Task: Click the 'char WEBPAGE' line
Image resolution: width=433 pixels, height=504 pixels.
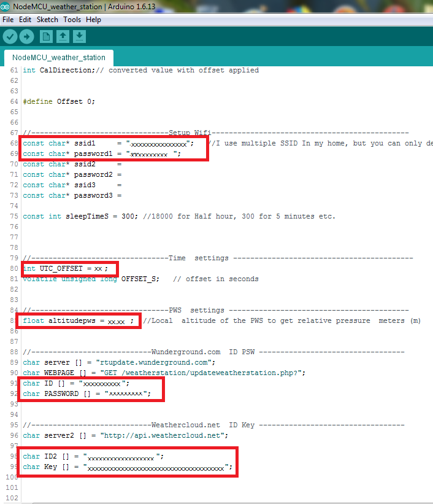Action: click(x=164, y=373)
